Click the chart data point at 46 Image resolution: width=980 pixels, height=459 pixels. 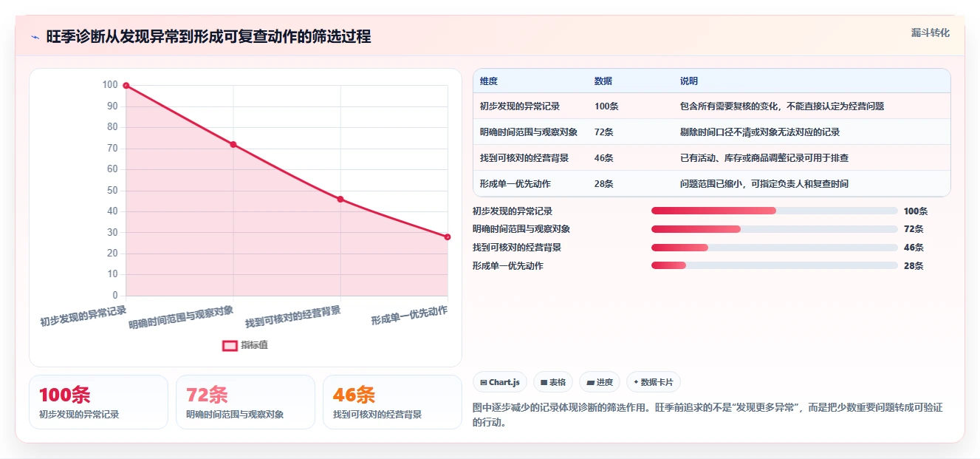340,199
